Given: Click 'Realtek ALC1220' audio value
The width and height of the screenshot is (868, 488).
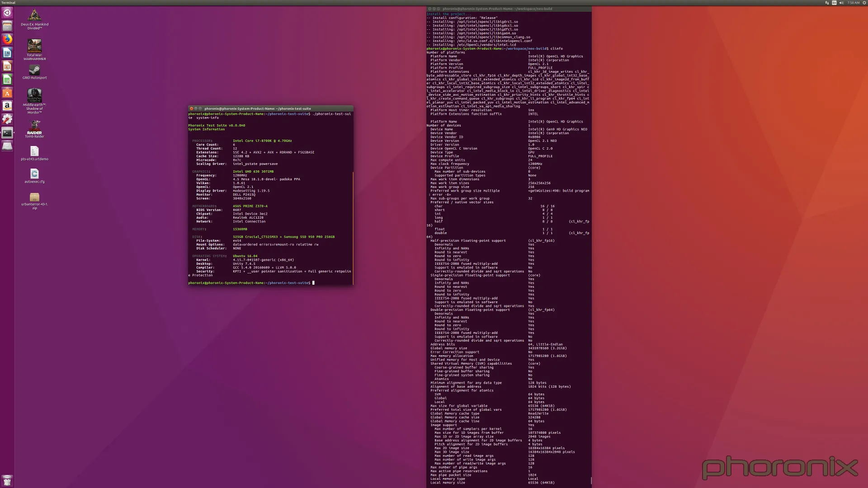Looking at the screenshot, I should tap(248, 217).
